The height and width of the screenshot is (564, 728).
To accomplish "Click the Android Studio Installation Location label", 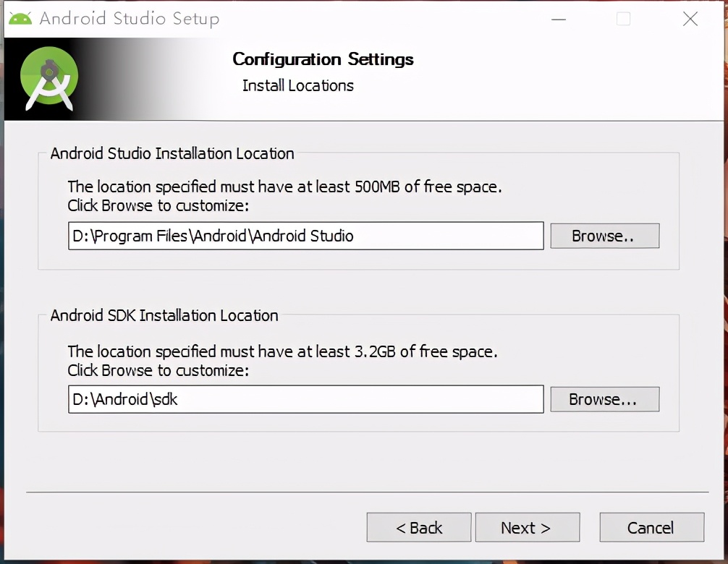I will pos(172,153).
